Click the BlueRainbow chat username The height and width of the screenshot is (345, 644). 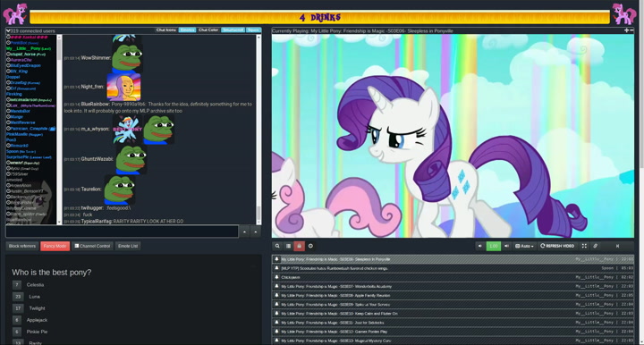[96, 105]
